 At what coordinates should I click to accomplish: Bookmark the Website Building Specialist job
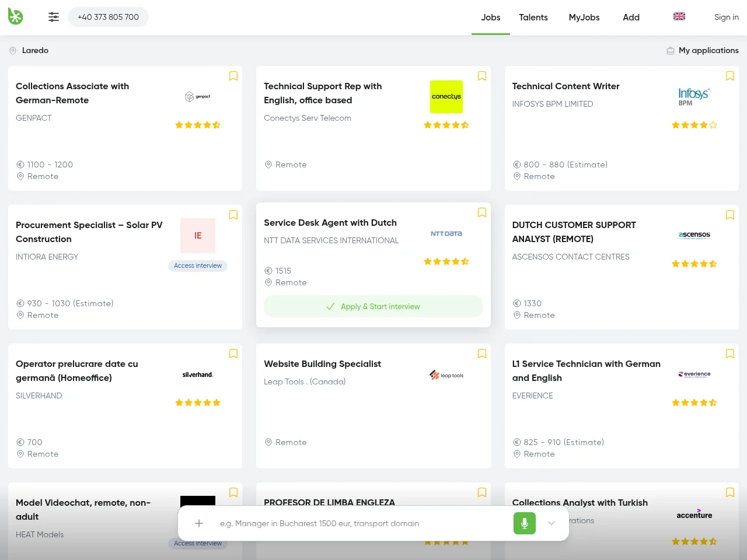pyautogui.click(x=482, y=353)
